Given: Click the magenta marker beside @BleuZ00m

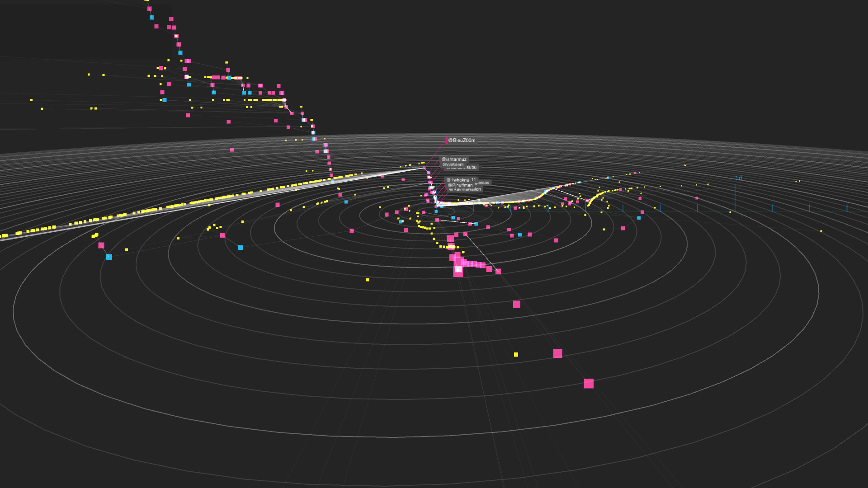Looking at the screenshot, I should coord(446,141).
